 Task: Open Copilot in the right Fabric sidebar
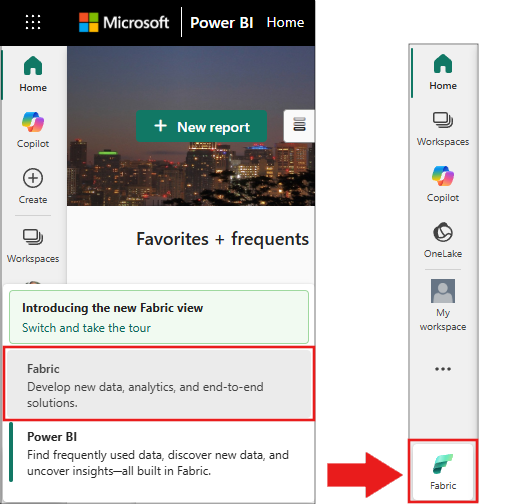pyautogui.click(x=443, y=184)
